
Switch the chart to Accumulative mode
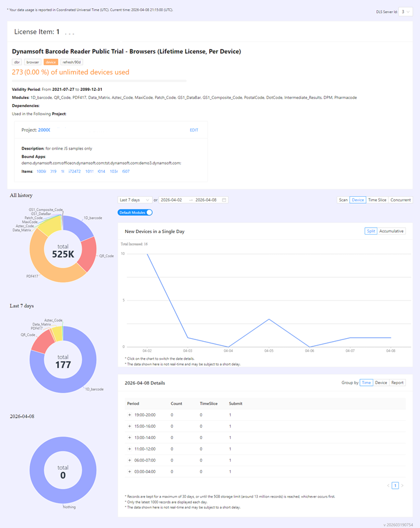coord(390,231)
